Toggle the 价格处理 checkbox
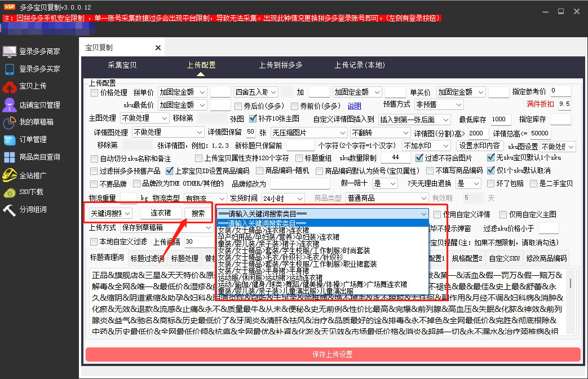The height and width of the screenshot is (379, 588). (x=94, y=92)
